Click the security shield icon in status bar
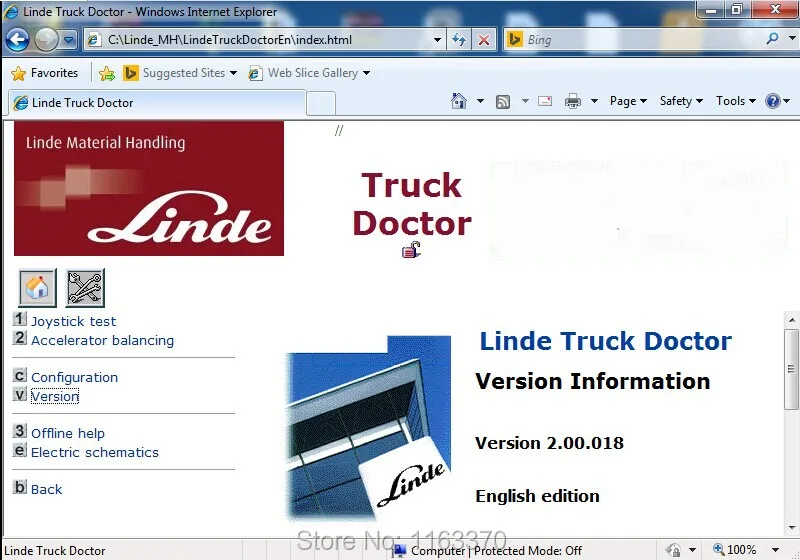Screen dimensions: 800x560 pyautogui.click(x=673, y=550)
